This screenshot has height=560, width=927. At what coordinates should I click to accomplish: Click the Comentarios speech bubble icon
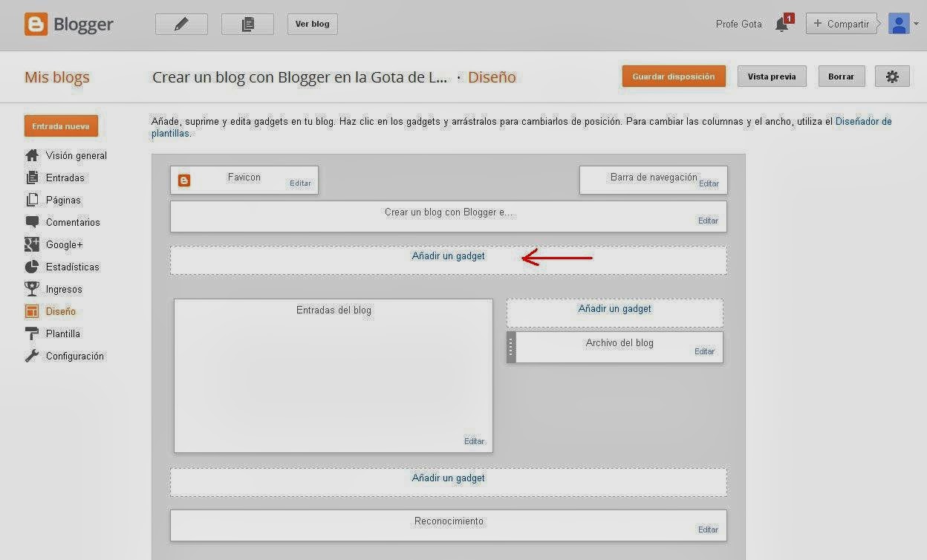click(32, 222)
